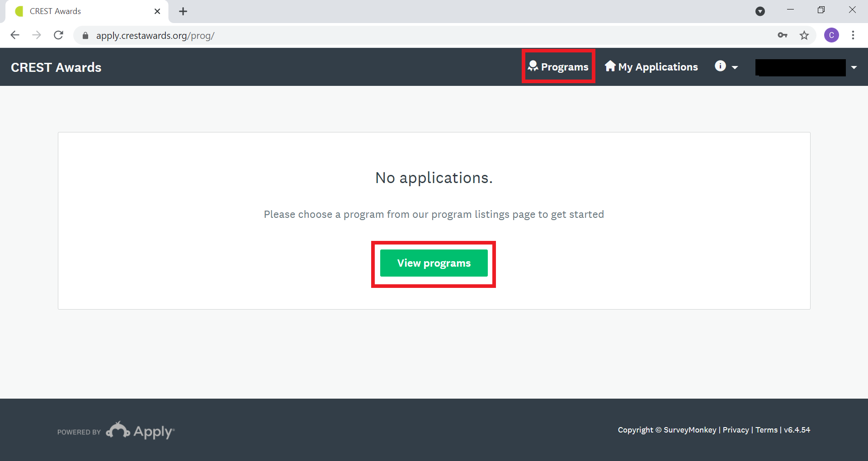Go to My Applications

click(651, 66)
